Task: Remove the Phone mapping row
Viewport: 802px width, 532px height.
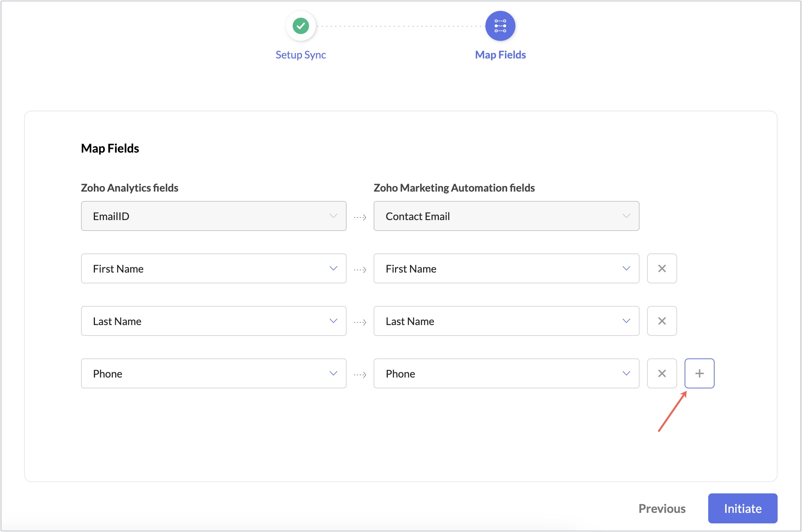Action: pyautogui.click(x=662, y=373)
